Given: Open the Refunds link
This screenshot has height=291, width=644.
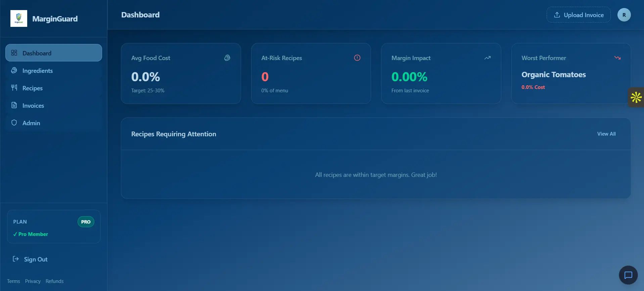Looking at the screenshot, I should pos(54,281).
